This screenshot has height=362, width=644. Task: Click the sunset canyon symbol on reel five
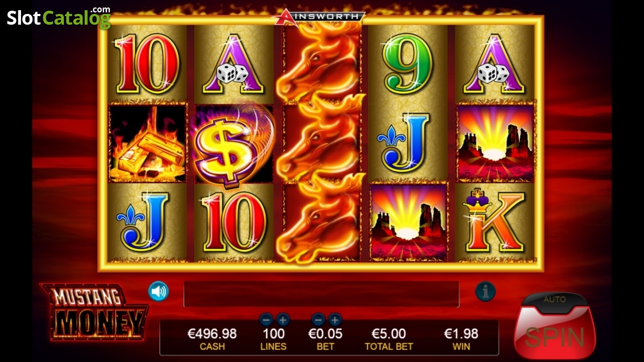click(495, 143)
